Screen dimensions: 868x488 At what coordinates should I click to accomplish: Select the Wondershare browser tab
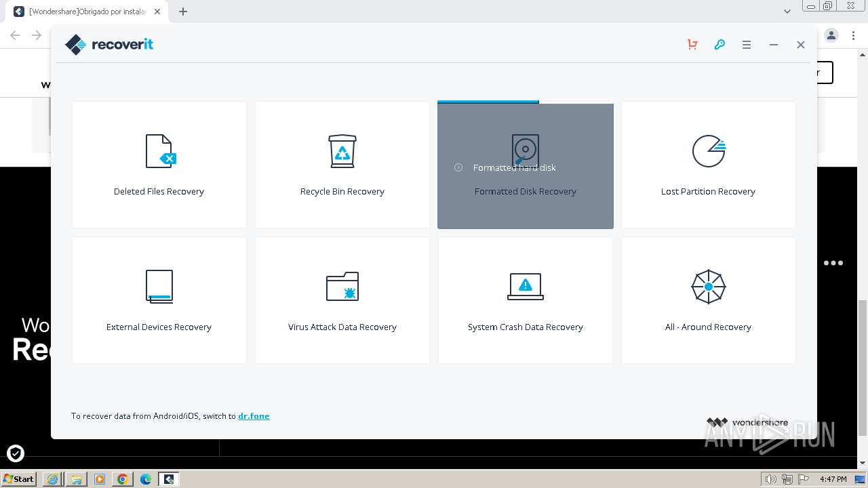pyautogui.click(x=88, y=12)
